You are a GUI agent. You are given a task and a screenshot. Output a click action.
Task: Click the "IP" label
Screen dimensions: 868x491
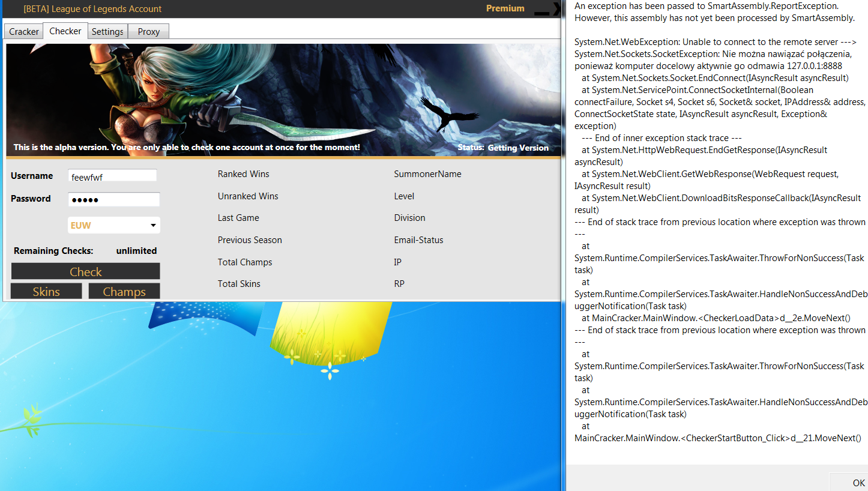tap(398, 262)
